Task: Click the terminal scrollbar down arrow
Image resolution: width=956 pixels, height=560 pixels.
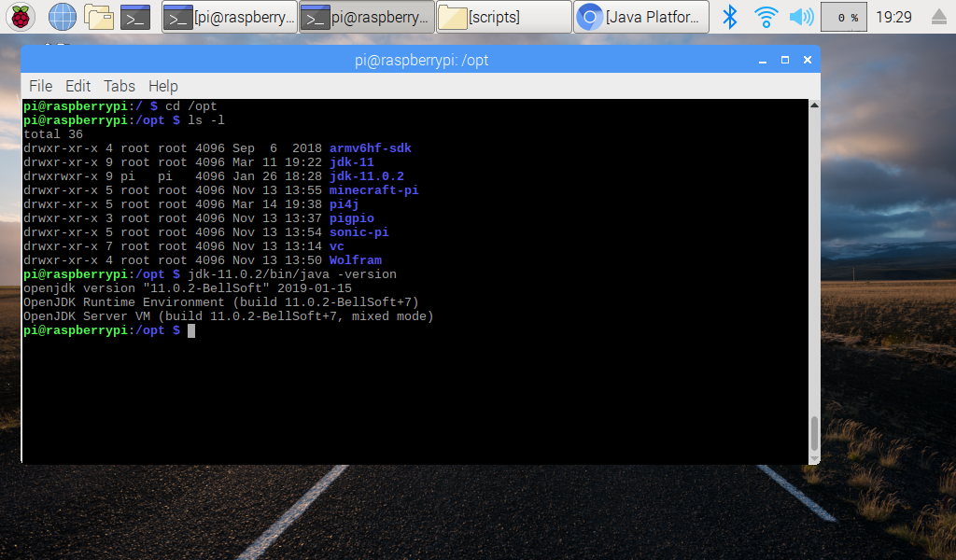Action: click(x=814, y=459)
